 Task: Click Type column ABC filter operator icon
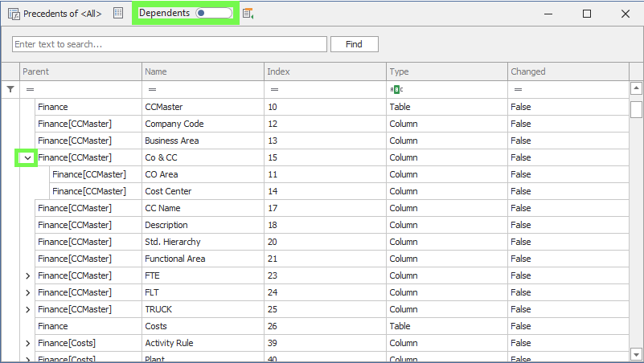[x=396, y=90]
